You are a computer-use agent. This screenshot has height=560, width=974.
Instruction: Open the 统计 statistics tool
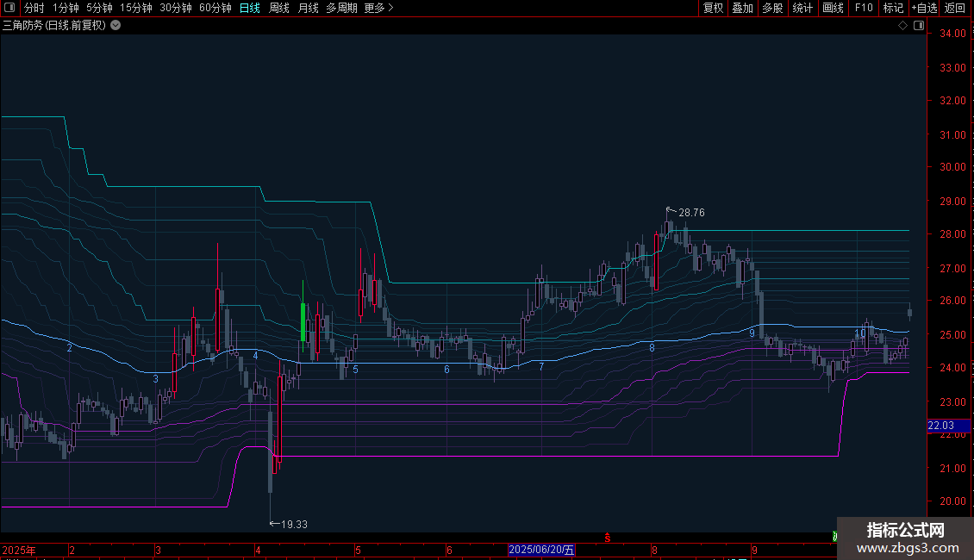click(802, 8)
